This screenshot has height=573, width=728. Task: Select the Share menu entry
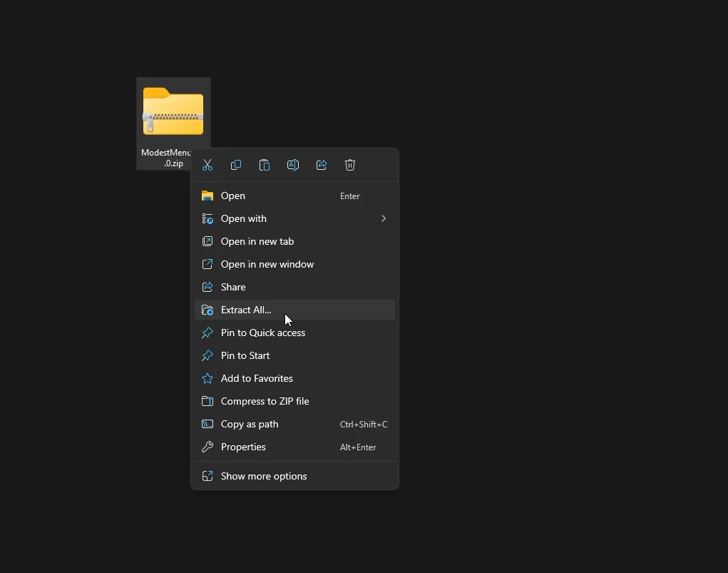[x=294, y=287]
